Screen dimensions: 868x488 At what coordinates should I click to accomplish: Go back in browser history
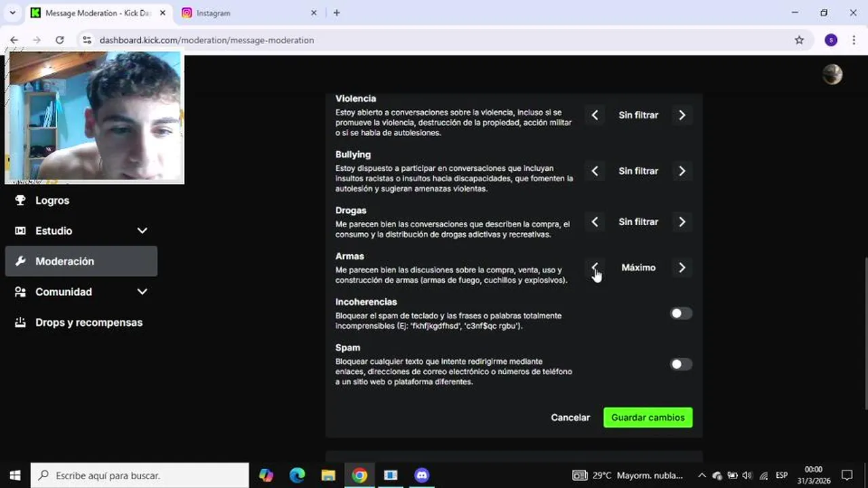coord(14,40)
